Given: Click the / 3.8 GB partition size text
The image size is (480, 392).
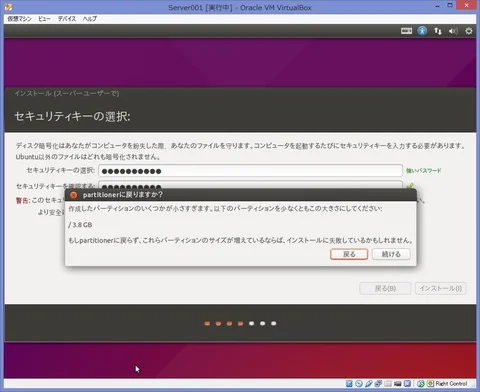Looking at the screenshot, I should point(80,225).
